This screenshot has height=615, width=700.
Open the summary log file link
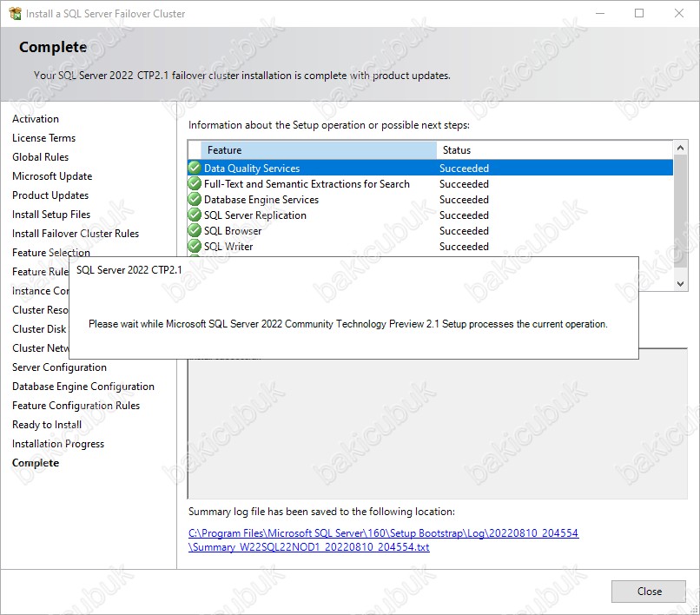(x=384, y=540)
